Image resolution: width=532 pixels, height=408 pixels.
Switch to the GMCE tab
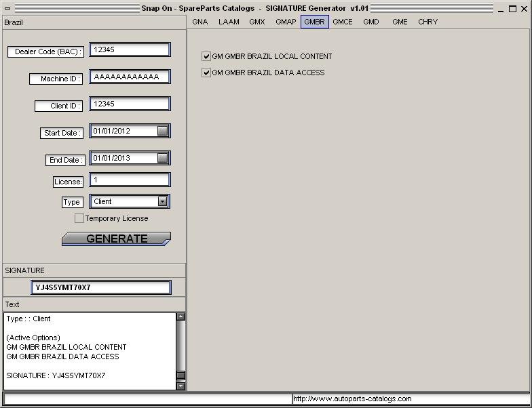point(342,22)
